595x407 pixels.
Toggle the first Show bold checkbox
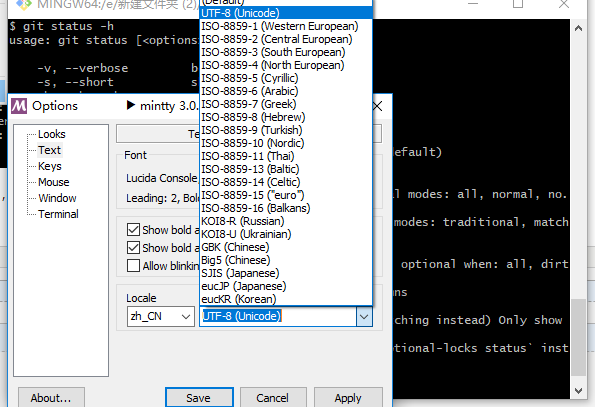[133, 229]
